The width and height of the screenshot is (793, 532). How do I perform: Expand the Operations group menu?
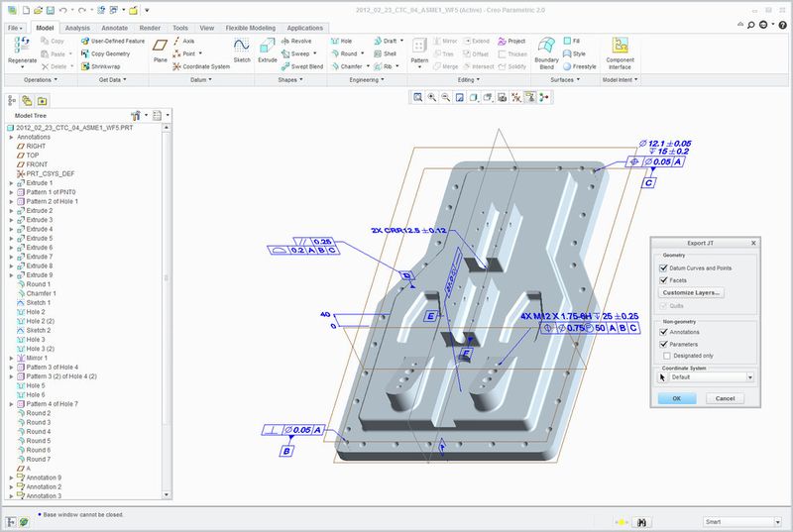pyautogui.click(x=41, y=80)
